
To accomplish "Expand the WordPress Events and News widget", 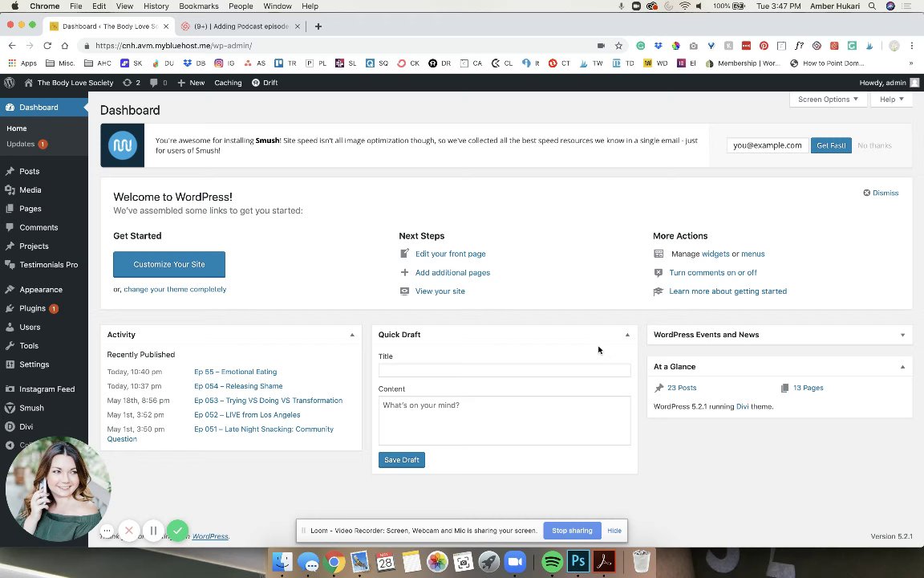I will click(x=902, y=335).
